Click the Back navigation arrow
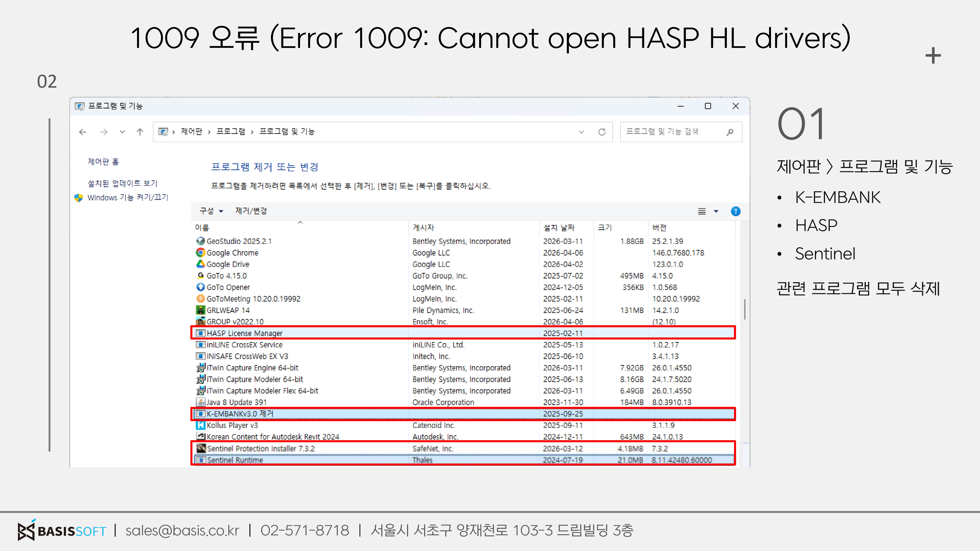980x551 pixels. point(82,132)
